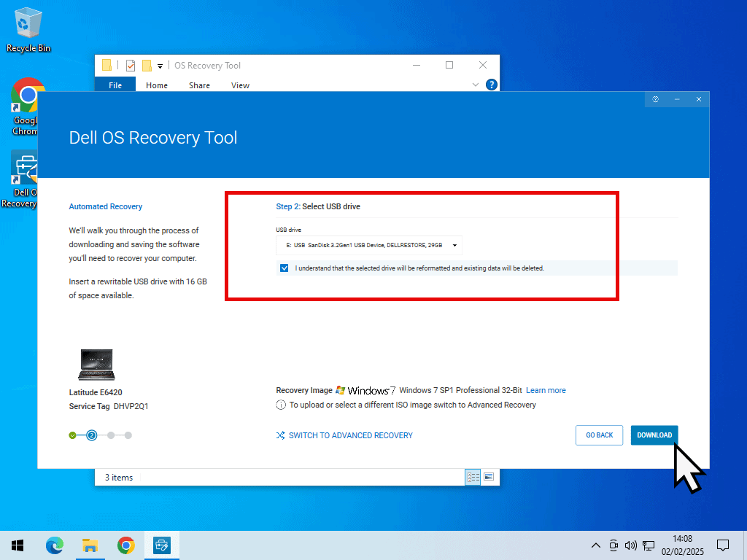Open the File Explorer help question mark
The height and width of the screenshot is (560, 747).
pyautogui.click(x=492, y=85)
